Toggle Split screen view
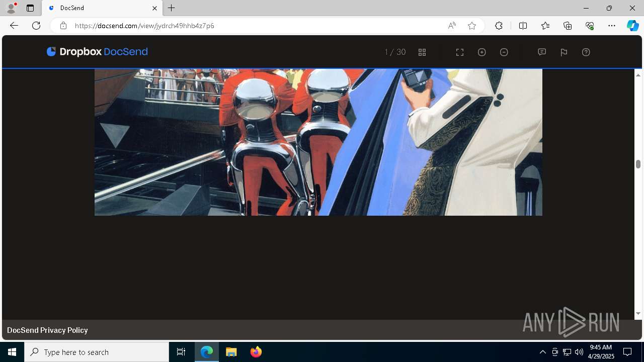 (x=523, y=26)
